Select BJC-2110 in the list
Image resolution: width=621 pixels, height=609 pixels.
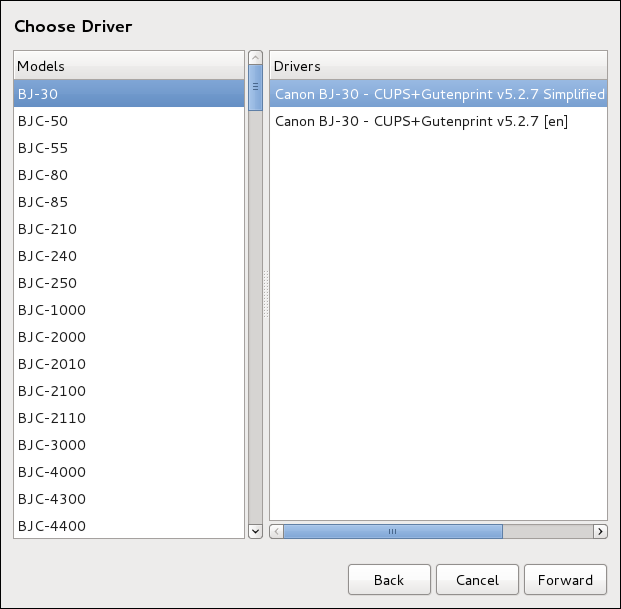pyautogui.click(x=129, y=418)
